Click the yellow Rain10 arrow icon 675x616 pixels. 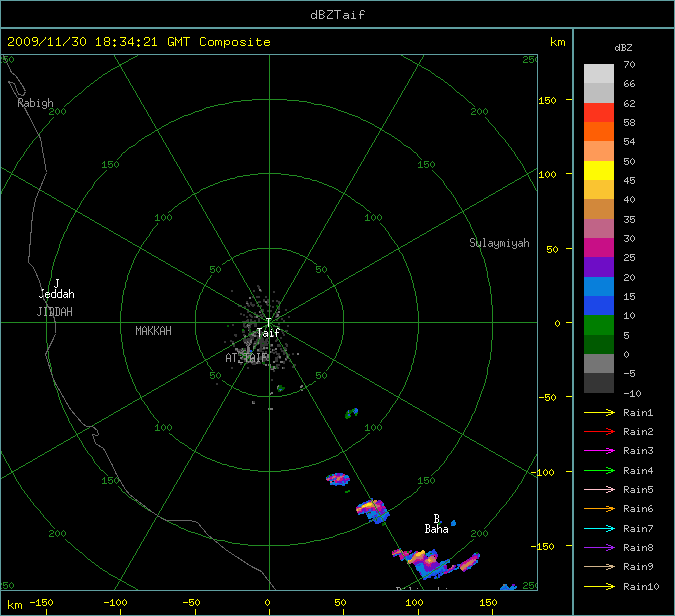pos(599,586)
